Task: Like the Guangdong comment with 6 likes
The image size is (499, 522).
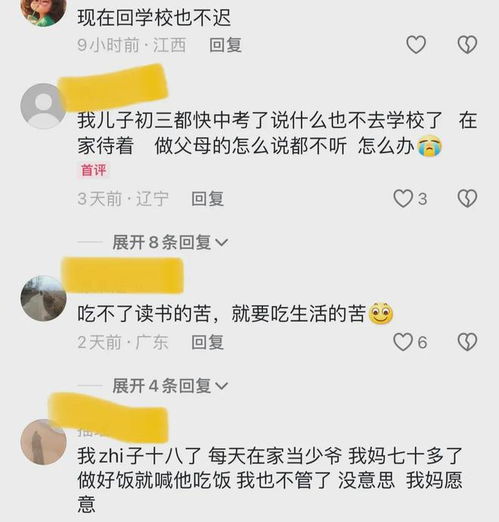Action: pos(403,342)
